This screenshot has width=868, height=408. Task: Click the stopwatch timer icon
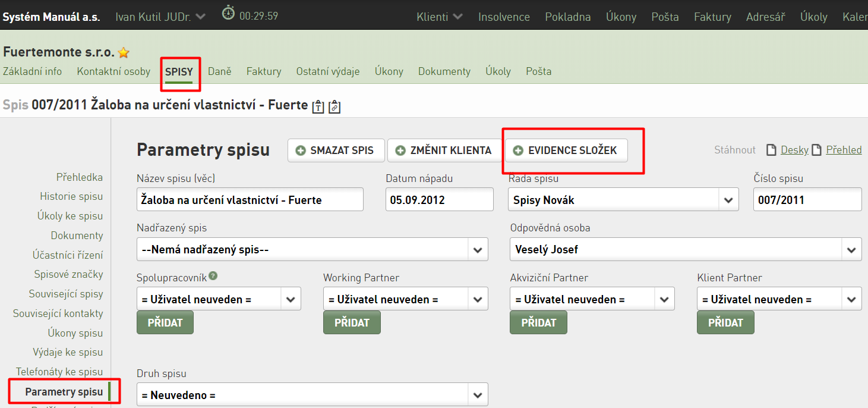[x=228, y=13]
